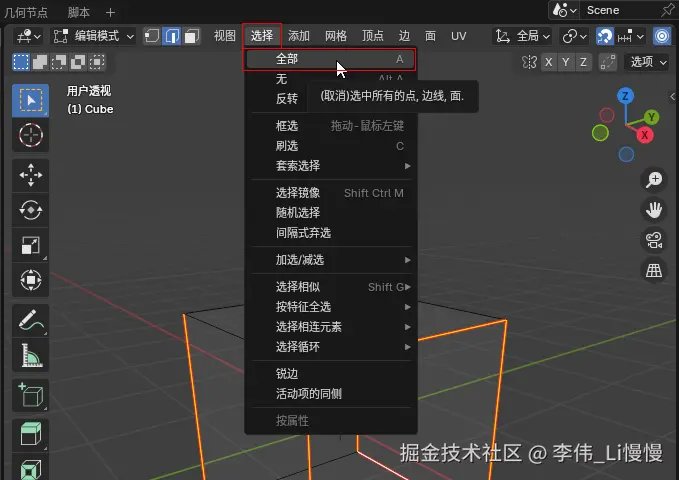The height and width of the screenshot is (480, 679).
Task: Select the Extrude Region tool
Action: 30,435
